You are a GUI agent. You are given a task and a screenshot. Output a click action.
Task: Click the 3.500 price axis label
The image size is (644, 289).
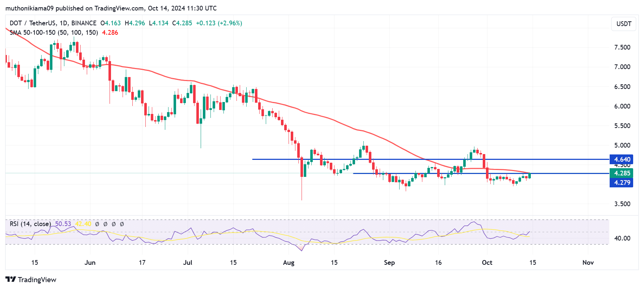coord(622,204)
